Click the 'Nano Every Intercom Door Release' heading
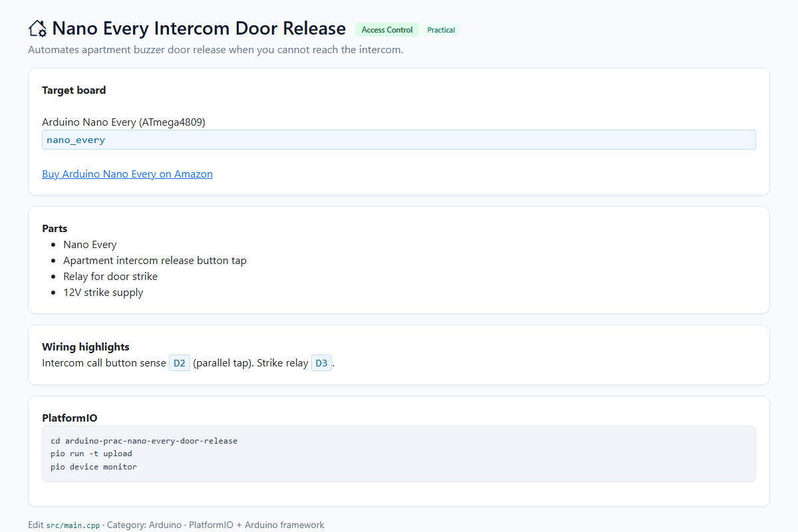The image size is (798, 532). coord(199,29)
